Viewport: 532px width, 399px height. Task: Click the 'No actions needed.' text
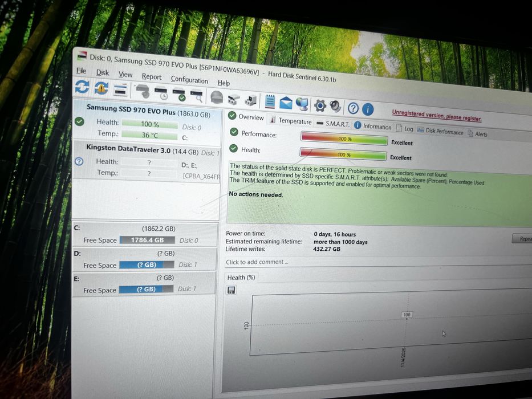point(256,194)
